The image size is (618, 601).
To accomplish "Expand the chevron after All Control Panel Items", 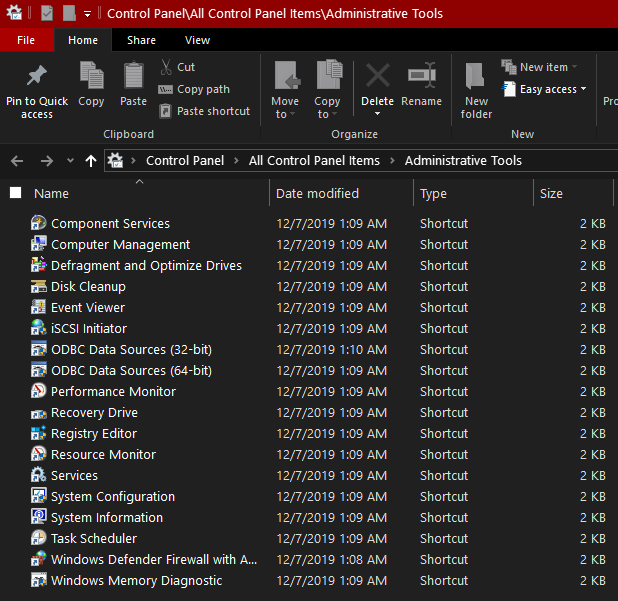I will pos(392,160).
